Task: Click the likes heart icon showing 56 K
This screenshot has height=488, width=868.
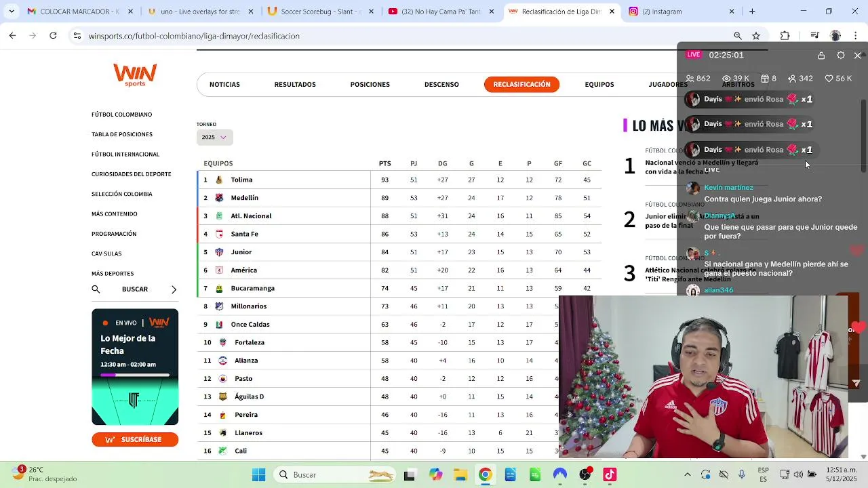Action: click(829, 79)
